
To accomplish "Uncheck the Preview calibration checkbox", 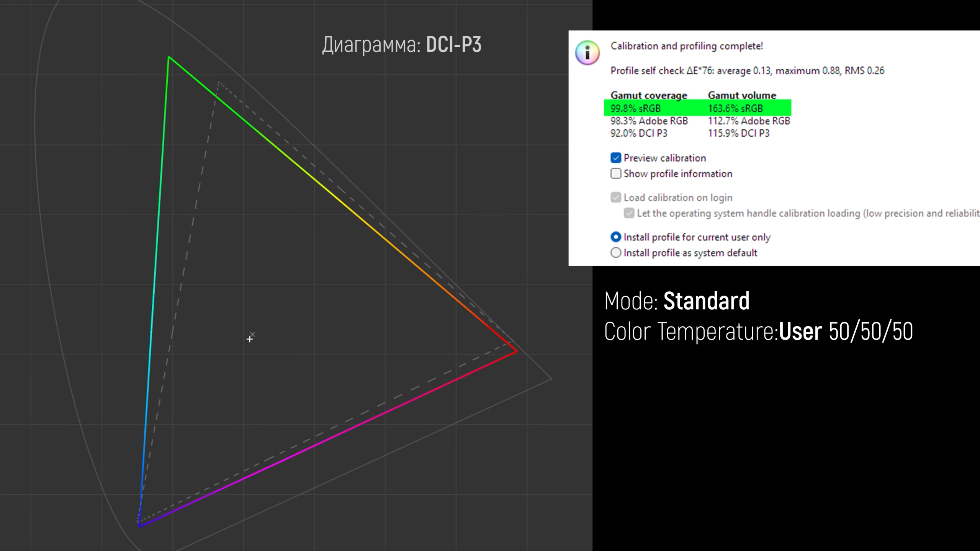I will coord(615,158).
